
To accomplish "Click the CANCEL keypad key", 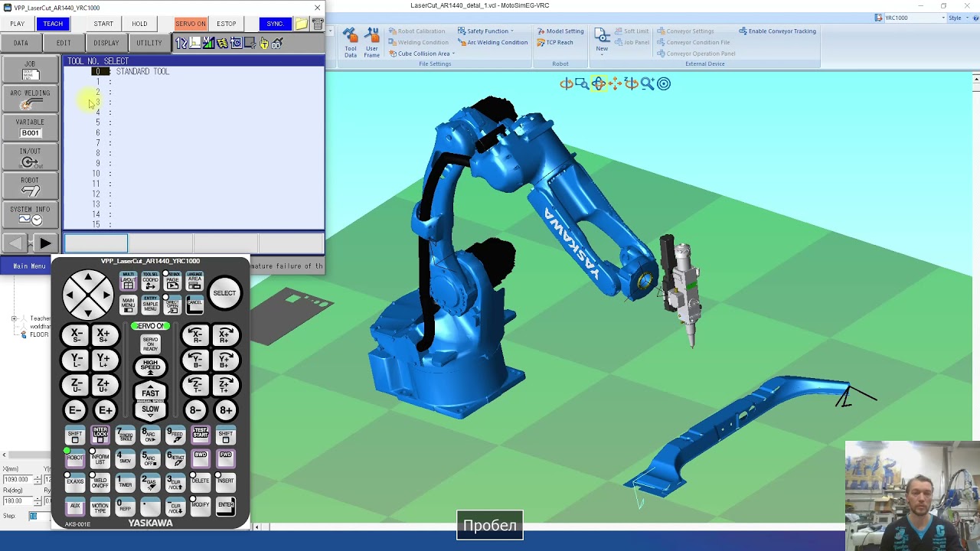I will pos(194,304).
